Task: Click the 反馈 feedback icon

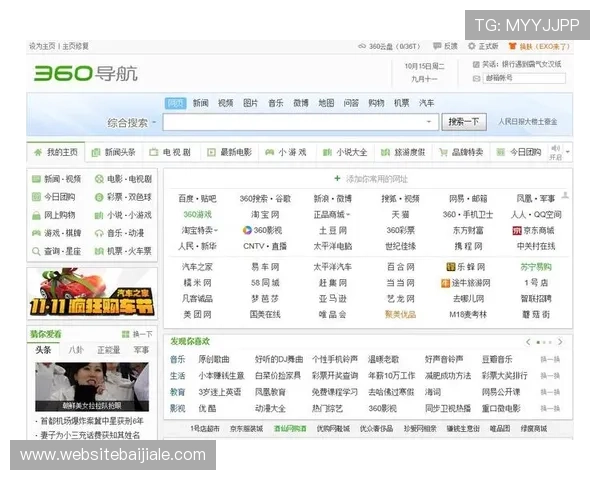Action: tap(437, 46)
